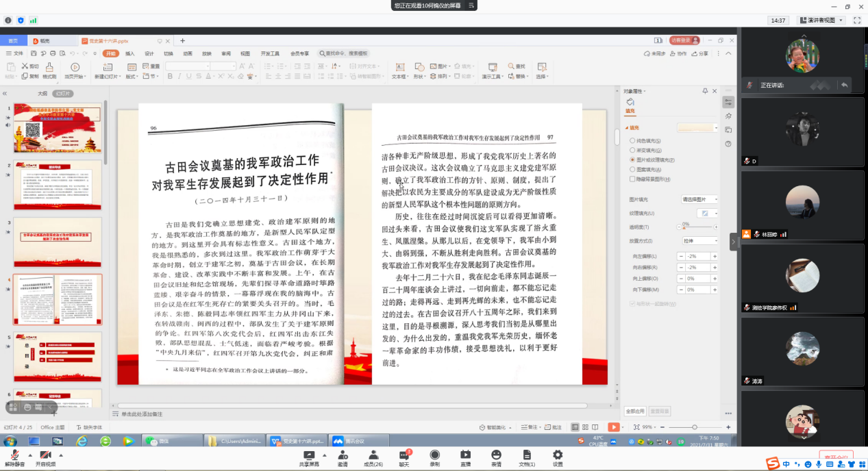This screenshot has width=868, height=471.
Task: Open the Review (审阅) ribbon tab
Action: pyautogui.click(x=225, y=53)
